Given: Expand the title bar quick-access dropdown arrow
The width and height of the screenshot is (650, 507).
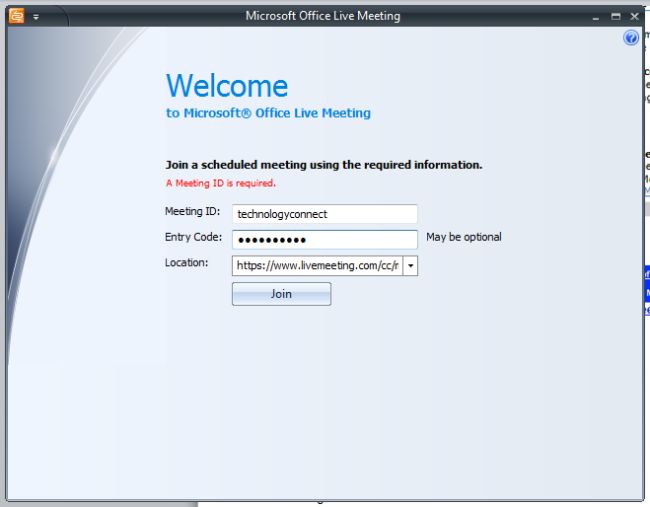Looking at the screenshot, I should click(x=36, y=17).
